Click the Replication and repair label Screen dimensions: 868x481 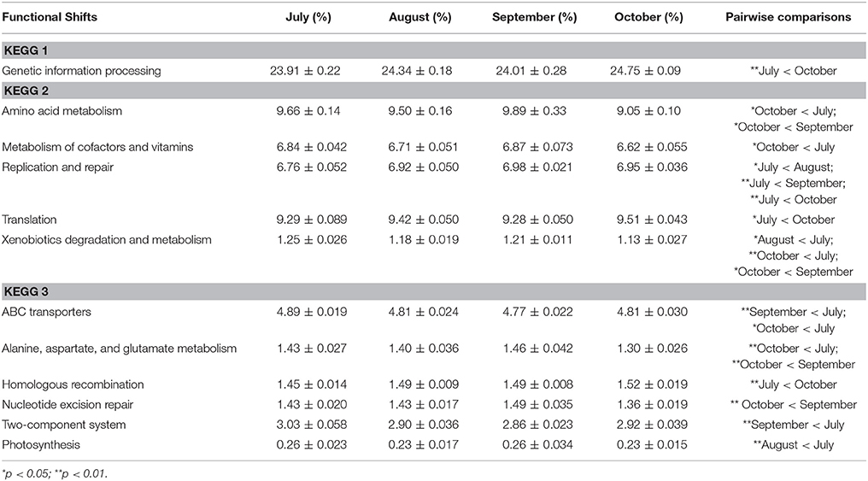[x=57, y=167]
